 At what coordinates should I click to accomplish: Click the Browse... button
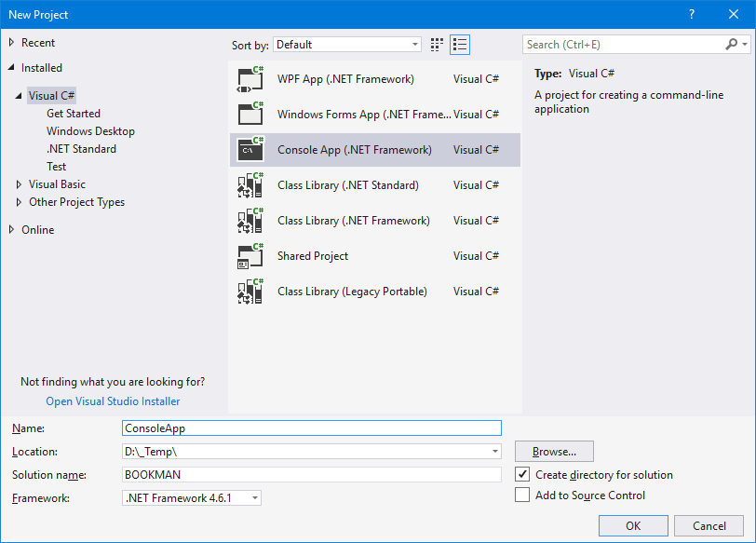tap(554, 452)
